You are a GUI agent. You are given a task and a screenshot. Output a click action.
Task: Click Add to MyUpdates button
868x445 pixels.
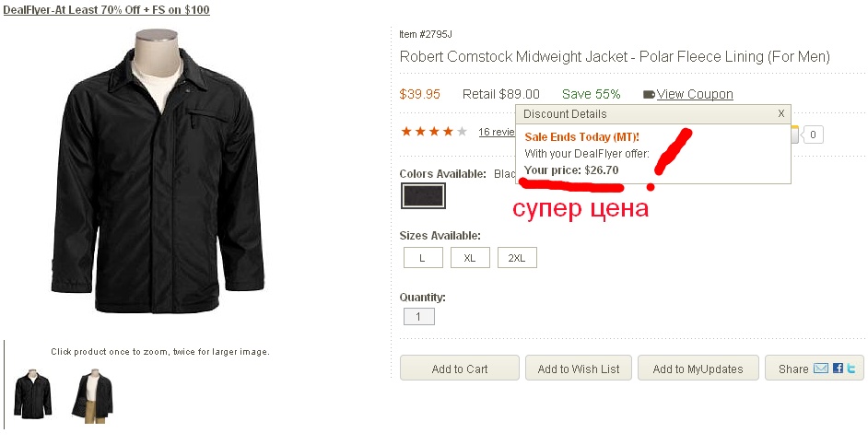(698, 368)
